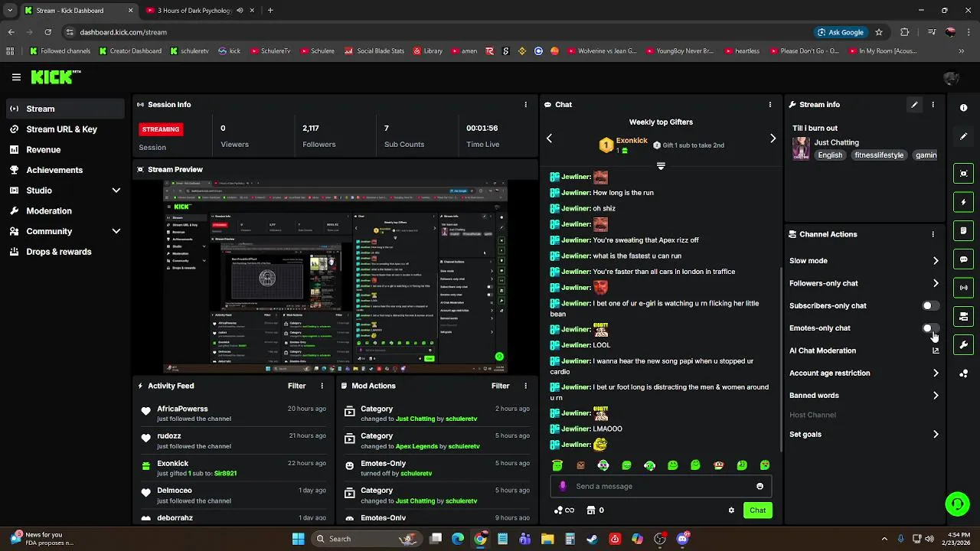The image size is (980, 551).
Task: Insert the red mushroom emote
Action: pos(718,465)
